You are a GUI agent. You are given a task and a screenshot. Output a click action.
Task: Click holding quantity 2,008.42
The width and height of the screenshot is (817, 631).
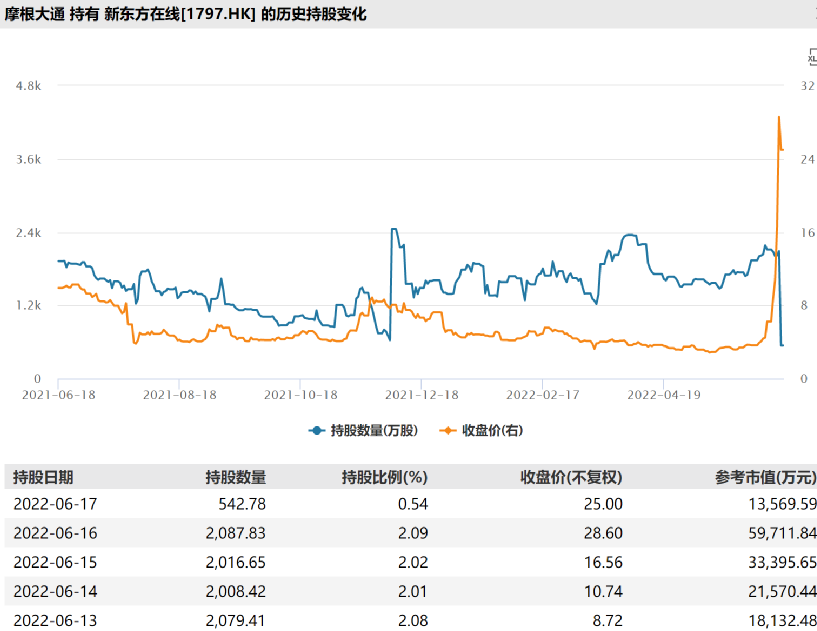[x=236, y=591]
